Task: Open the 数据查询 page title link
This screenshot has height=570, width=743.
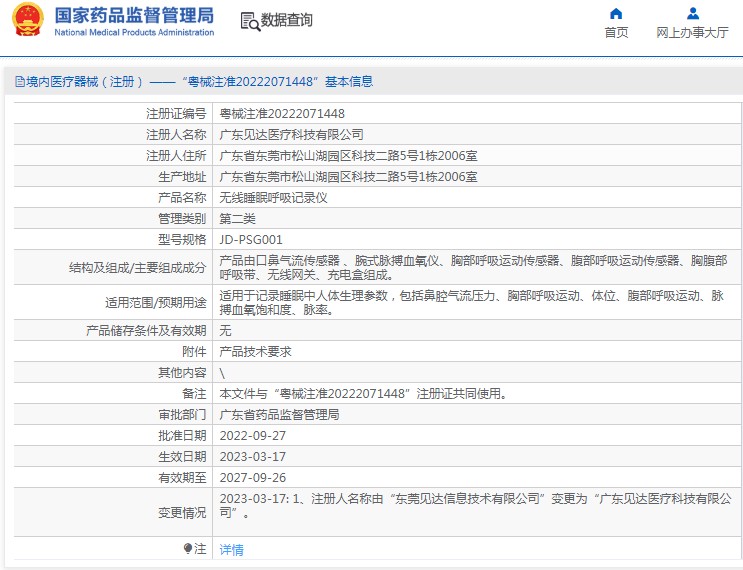Action: click(286, 20)
